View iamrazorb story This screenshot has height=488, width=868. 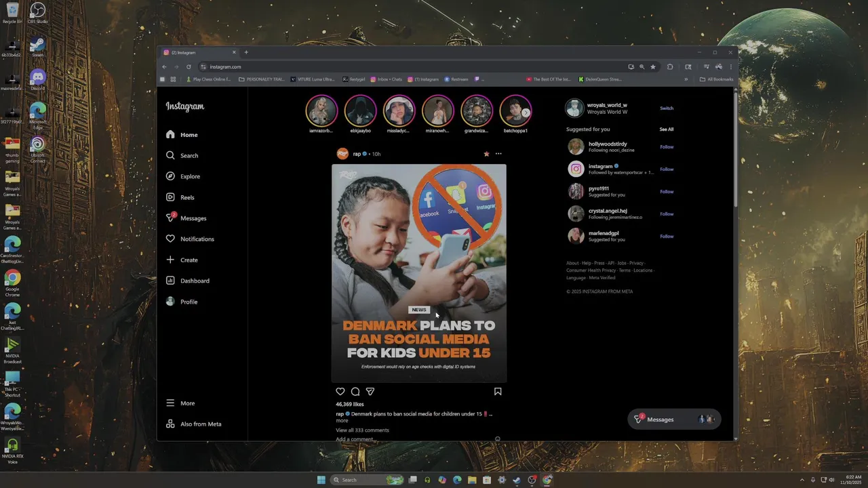321,110
